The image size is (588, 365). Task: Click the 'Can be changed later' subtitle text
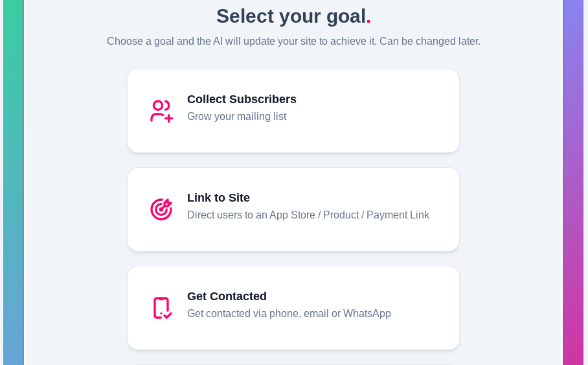[430, 41]
